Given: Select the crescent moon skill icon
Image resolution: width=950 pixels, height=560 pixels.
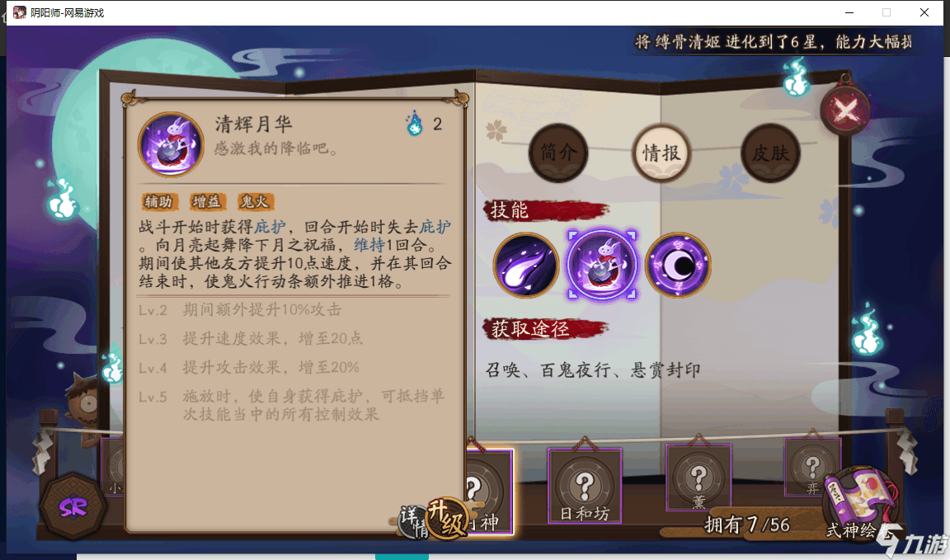Looking at the screenshot, I should (677, 265).
